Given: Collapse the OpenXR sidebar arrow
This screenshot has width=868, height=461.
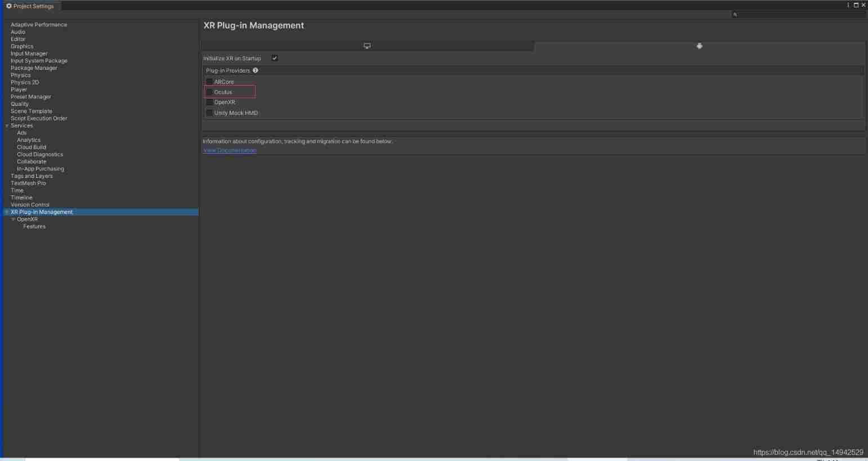Looking at the screenshot, I should point(14,220).
